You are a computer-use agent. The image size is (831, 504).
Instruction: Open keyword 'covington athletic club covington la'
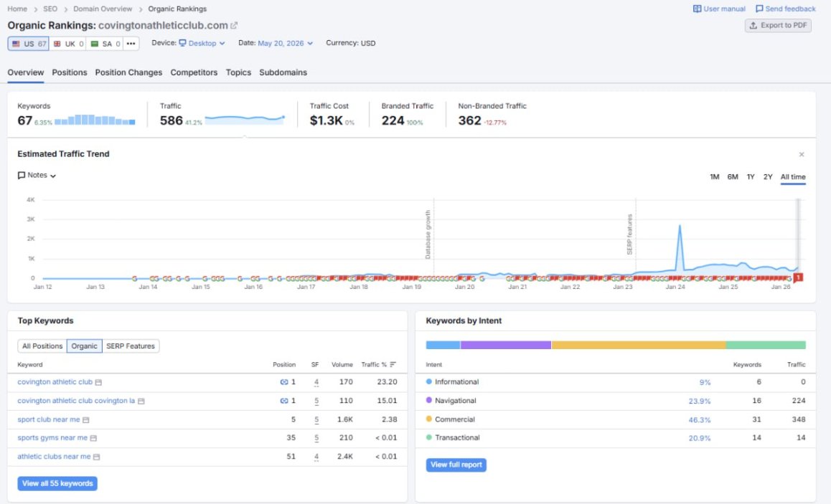[76, 401]
